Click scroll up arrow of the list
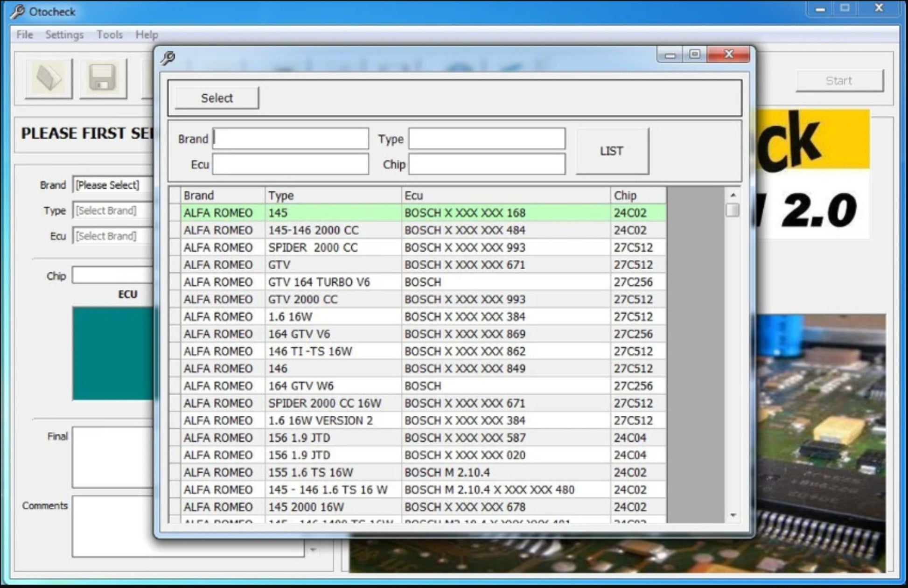Viewport: 908px width, 588px height. click(733, 195)
